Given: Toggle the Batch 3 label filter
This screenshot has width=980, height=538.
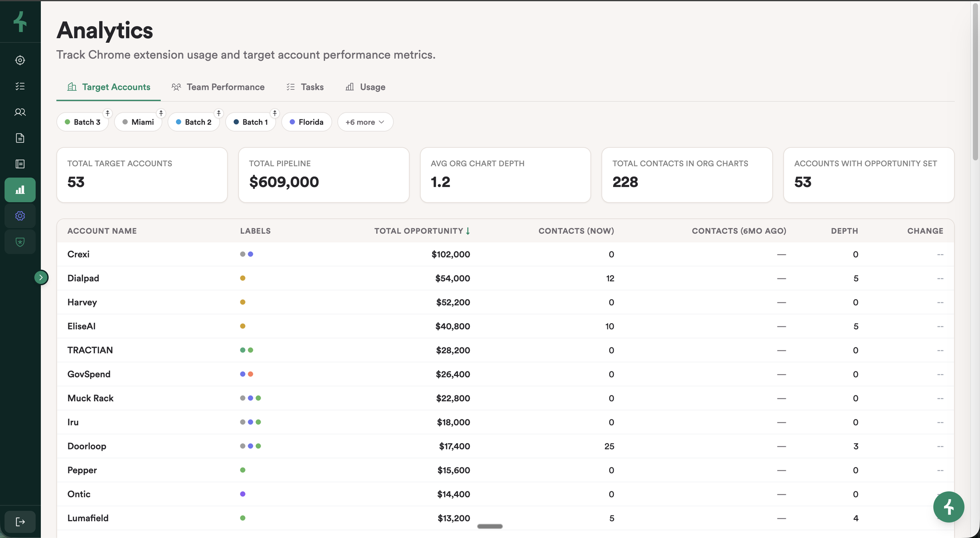Looking at the screenshot, I should [83, 122].
